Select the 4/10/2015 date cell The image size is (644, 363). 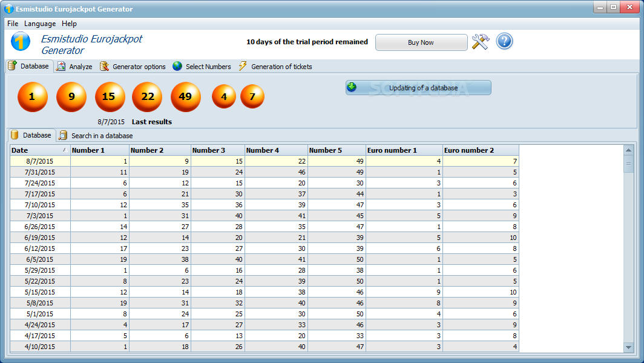[40, 346]
